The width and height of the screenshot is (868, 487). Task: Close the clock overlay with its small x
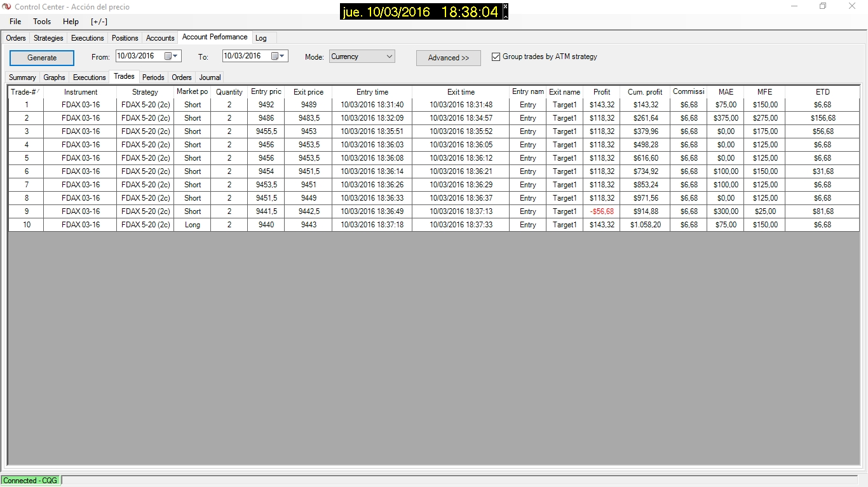(505, 6)
